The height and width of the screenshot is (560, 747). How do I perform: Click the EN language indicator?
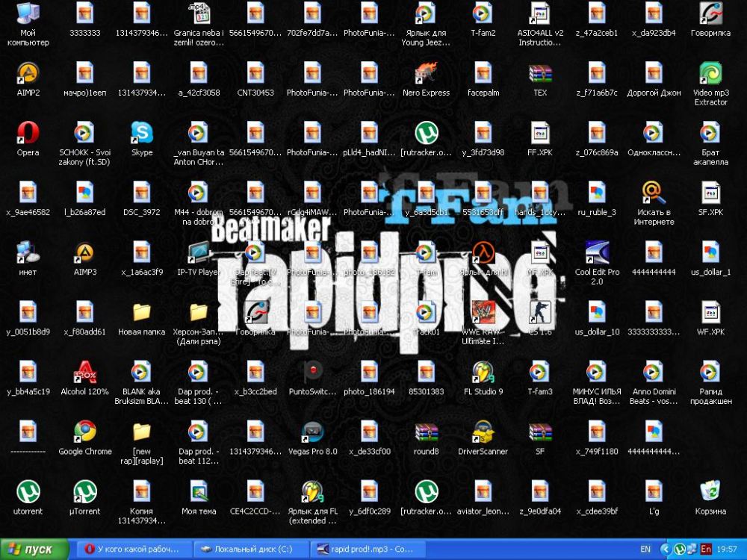(x=645, y=549)
